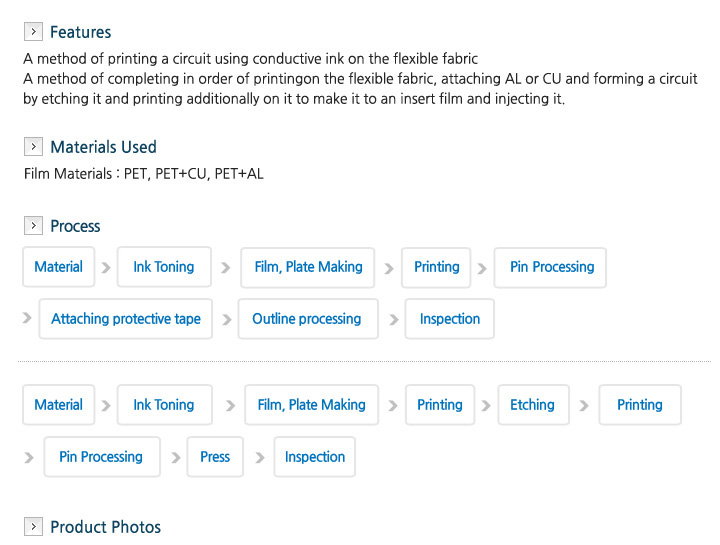Click the first Film, Plate Making box
This screenshot has height=545, width=720.
tap(308, 268)
